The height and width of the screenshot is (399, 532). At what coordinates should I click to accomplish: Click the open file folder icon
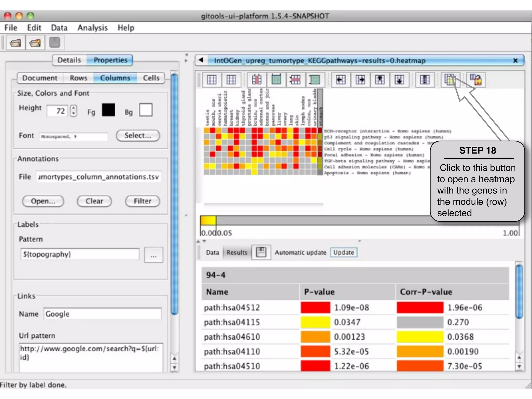point(15,43)
